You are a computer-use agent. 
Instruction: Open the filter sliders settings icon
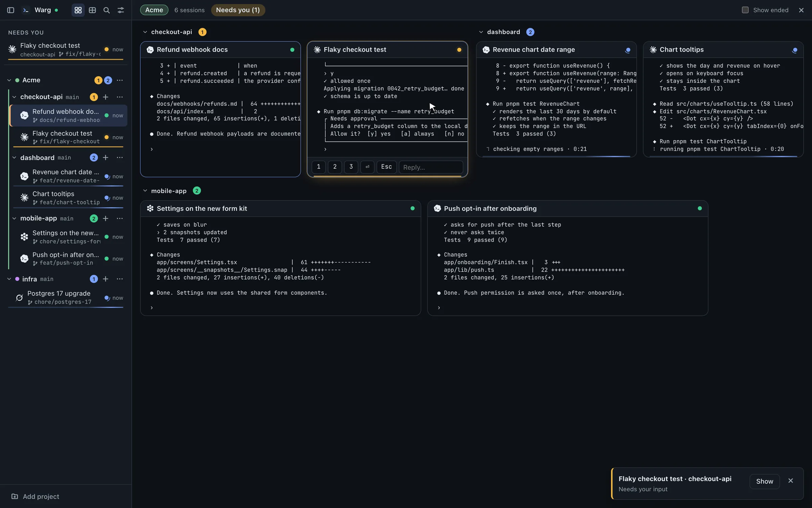(x=121, y=10)
